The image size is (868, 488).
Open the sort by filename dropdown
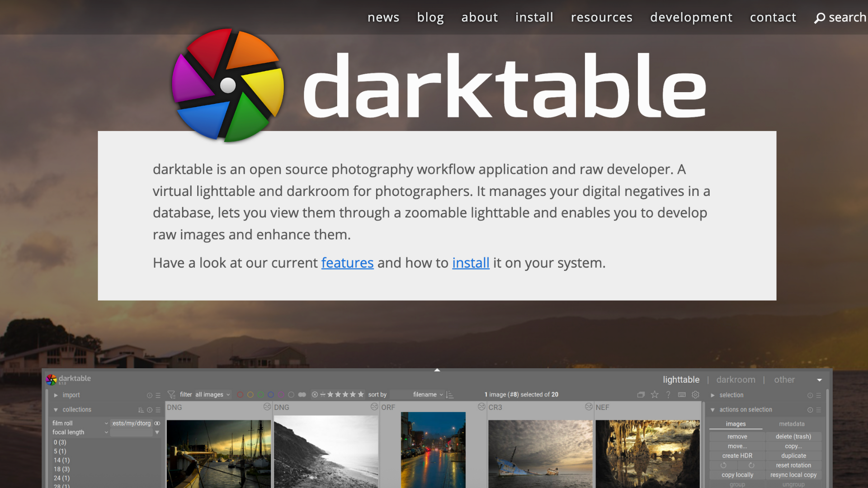point(427,394)
